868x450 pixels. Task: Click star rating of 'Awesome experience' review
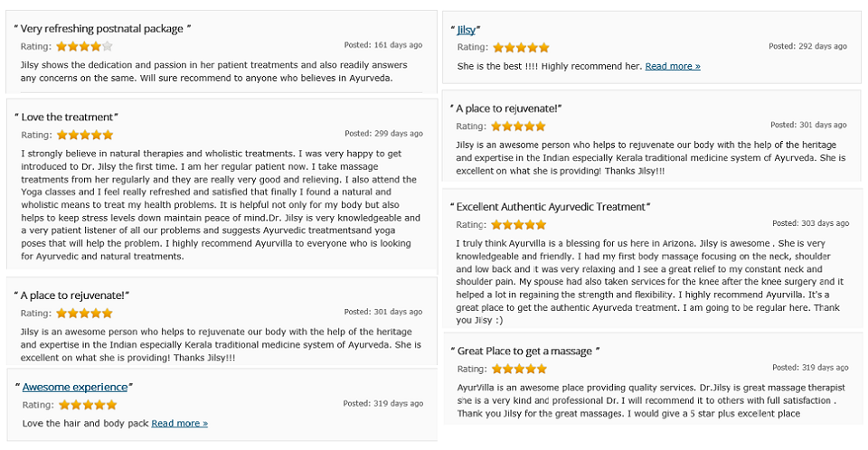pos(88,405)
